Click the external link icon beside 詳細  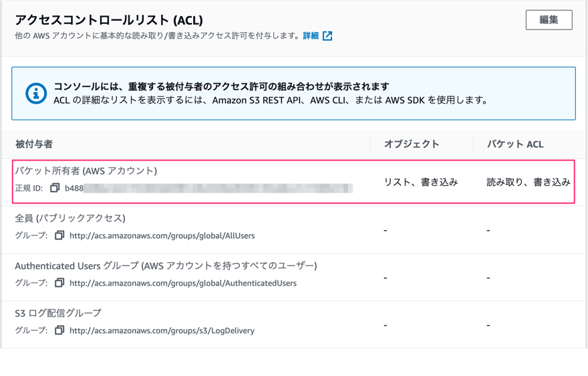click(x=327, y=36)
